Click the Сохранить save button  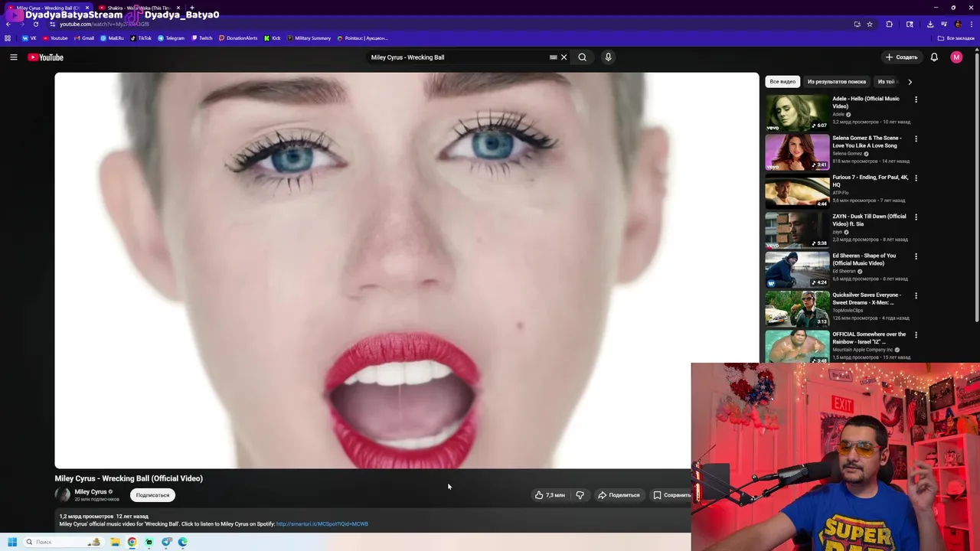tap(671, 495)
